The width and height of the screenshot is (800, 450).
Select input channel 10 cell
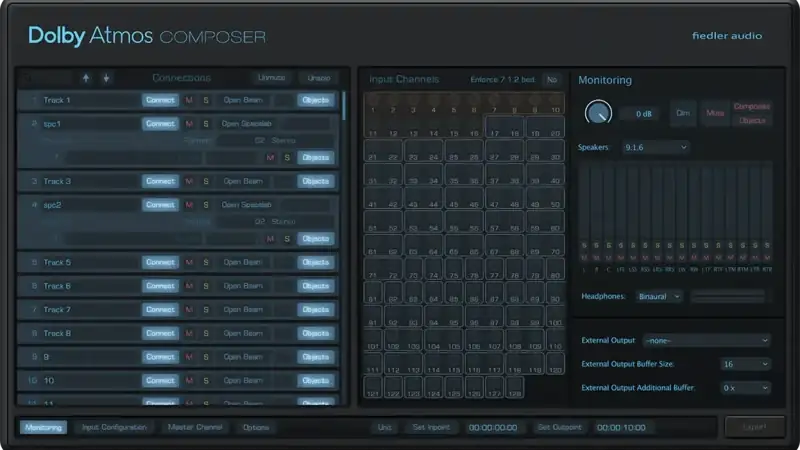tap(555, 104)
